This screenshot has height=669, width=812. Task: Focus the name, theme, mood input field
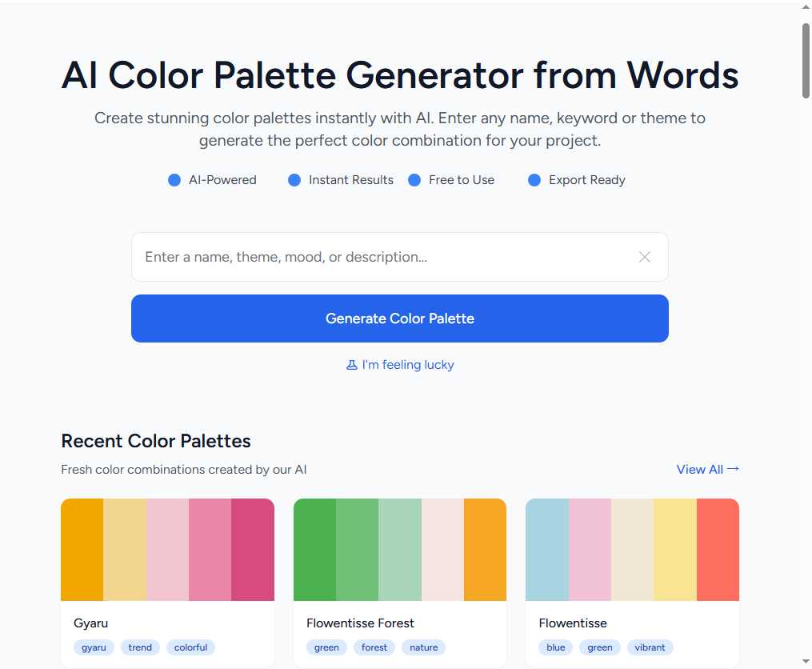click(x=384, y=257)
